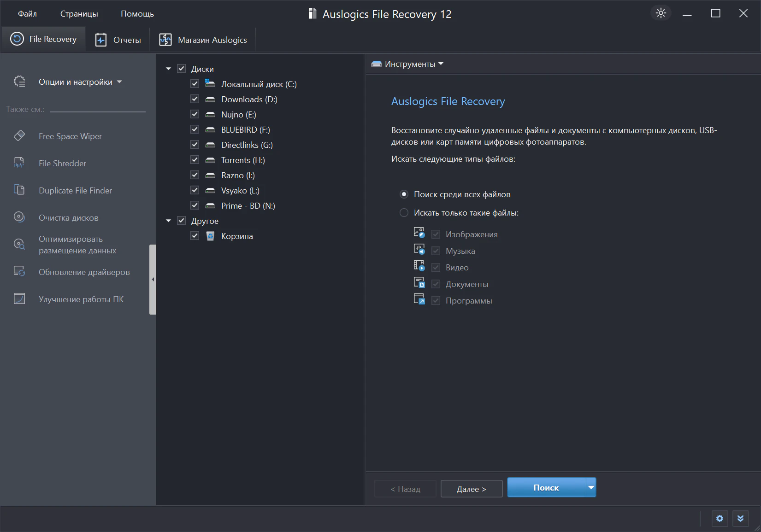Screen dimensions: 761x532
Task: Switch to the File Recovery tab
Action: tap(44, 39)
